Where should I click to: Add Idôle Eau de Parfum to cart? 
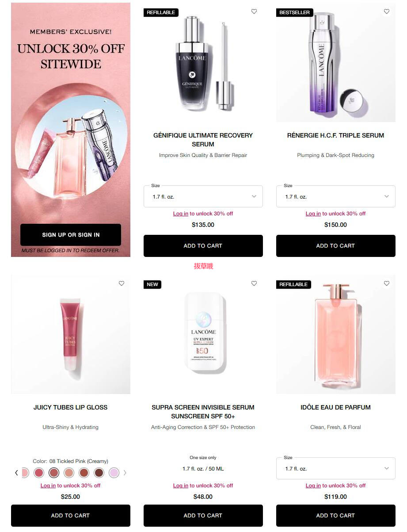[x=336, y=516]
